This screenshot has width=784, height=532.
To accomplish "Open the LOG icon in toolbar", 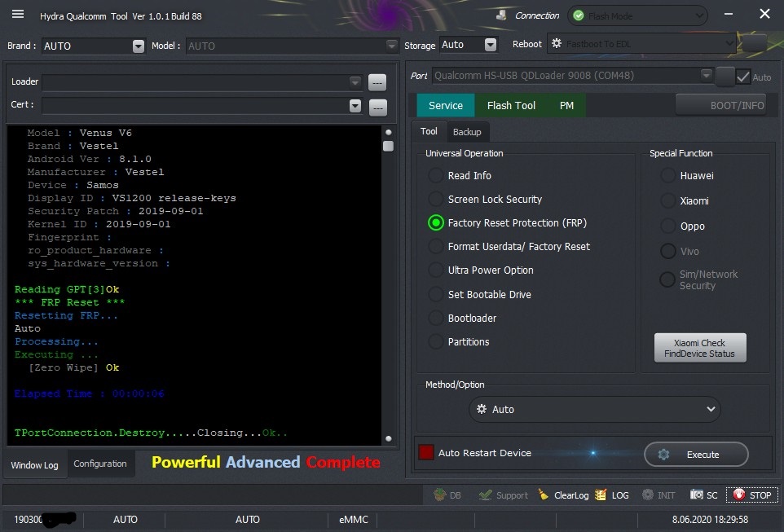I will tap(601, 495).
